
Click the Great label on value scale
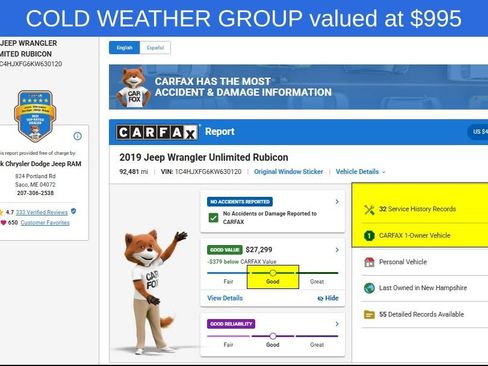tap(317, 282)
